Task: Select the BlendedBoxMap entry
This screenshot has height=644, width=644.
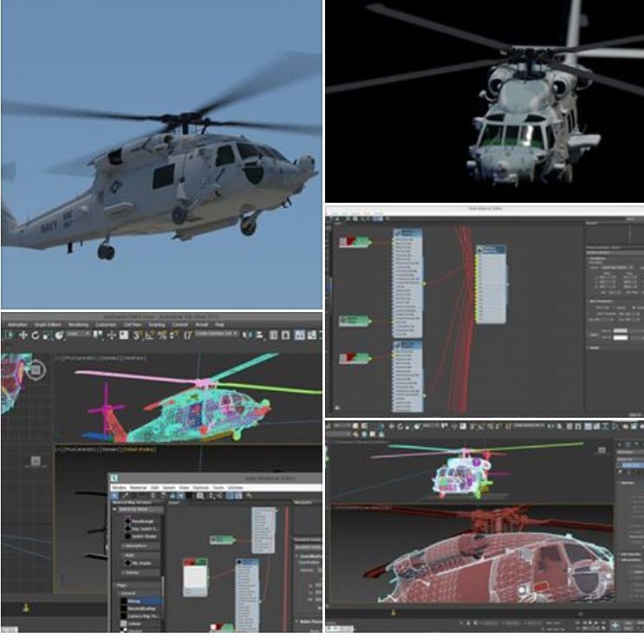Action: [139, 608]
